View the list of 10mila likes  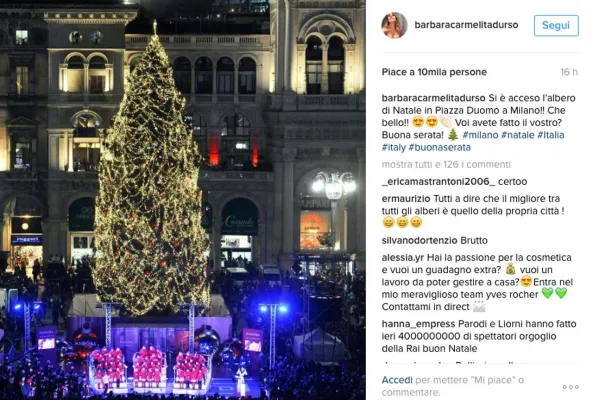click(x=434, y=72)
